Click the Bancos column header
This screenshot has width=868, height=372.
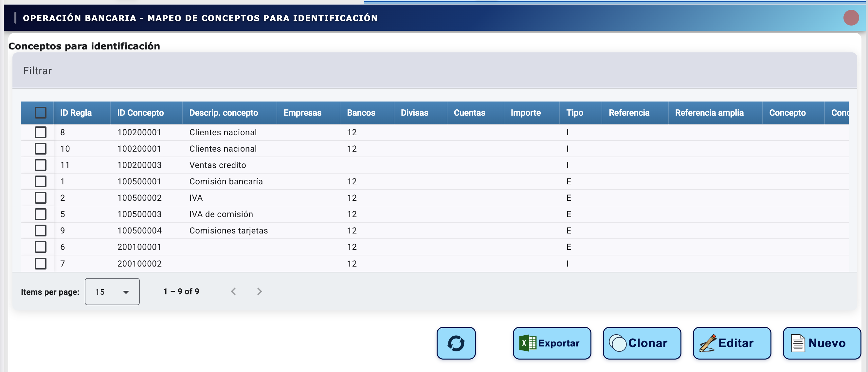click(361, 113)
